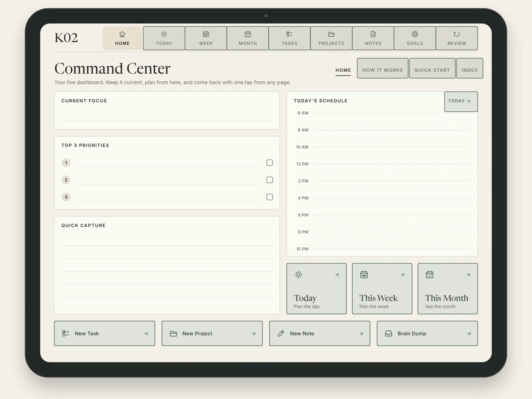Check off priority 2 checkbox
Viewport: 532px width, 399px height.
tap(270, 180)
